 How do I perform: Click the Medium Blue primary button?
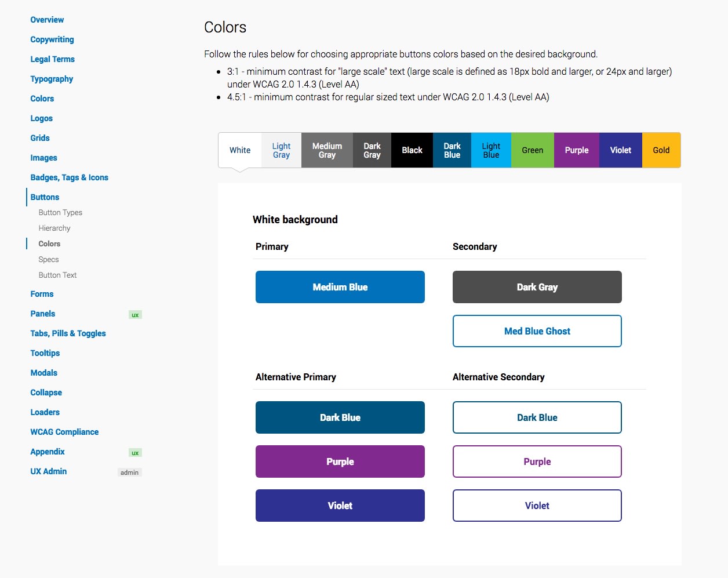coord(340,287)
